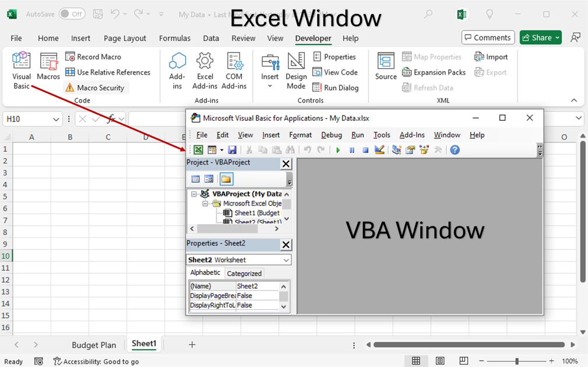
Task: Toggle Design Mode icon in VBA toolbar
Action: (x=379, y=150)
